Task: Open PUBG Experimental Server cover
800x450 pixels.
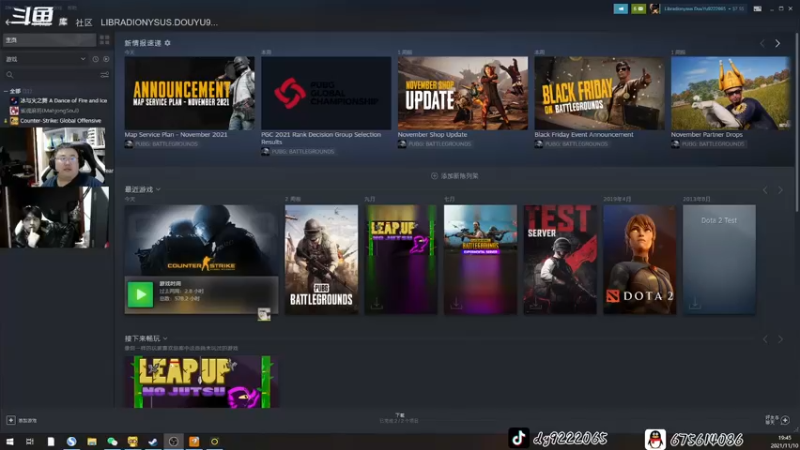Action: click(x=481, y=260)
